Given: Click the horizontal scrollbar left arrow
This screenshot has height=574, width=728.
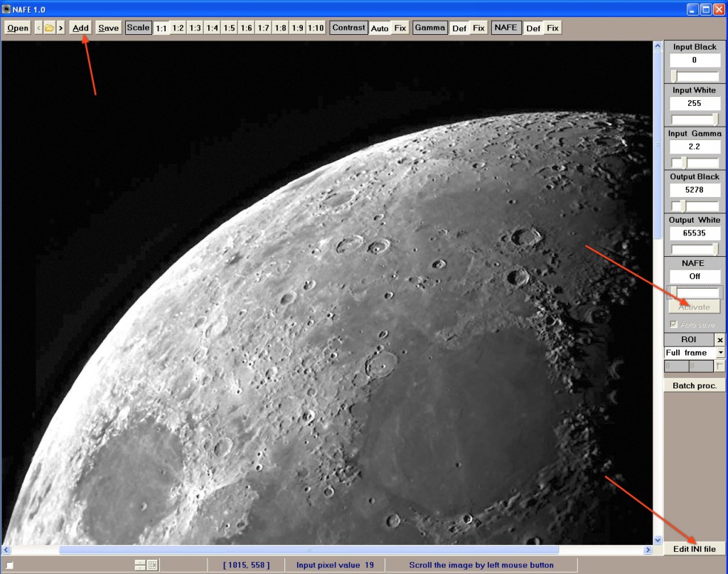Looking at the screenshot, I should [x=6, y=550].
